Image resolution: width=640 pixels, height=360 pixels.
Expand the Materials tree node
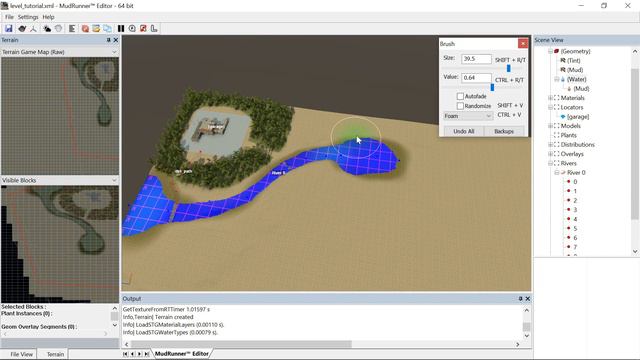point(550,98)
